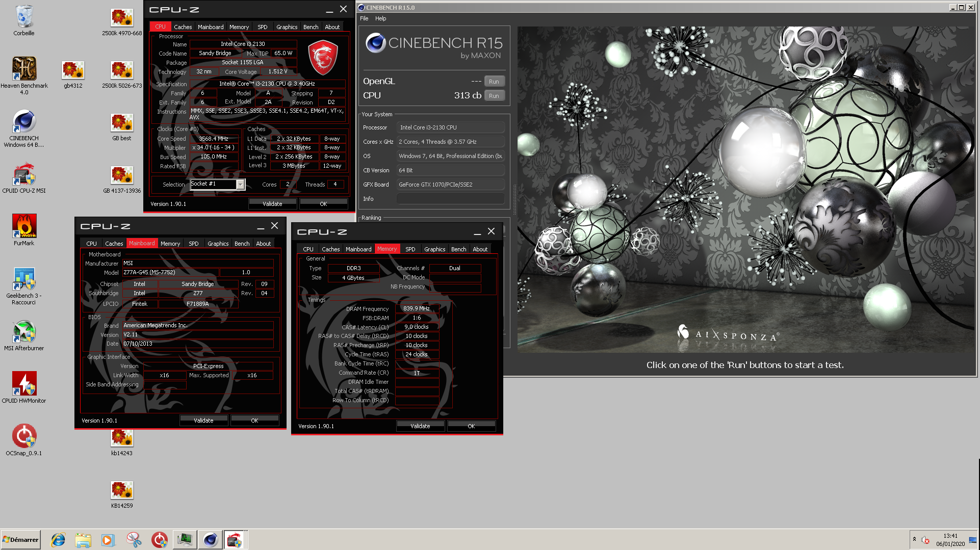This screenshot has width=980, height=550.
Task: Open the FurMark desktop shortcut
Action: coord(24,230)
